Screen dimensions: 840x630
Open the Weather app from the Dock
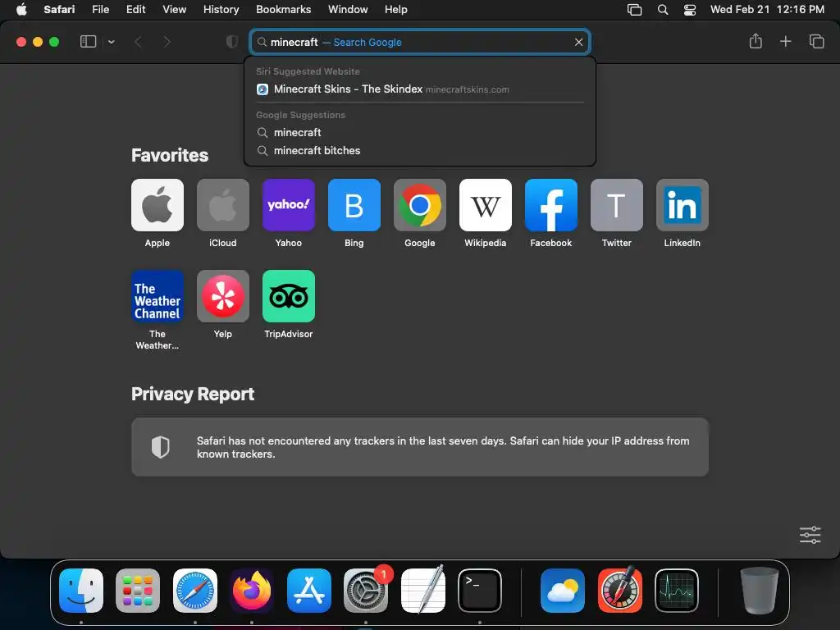(563, 591)
